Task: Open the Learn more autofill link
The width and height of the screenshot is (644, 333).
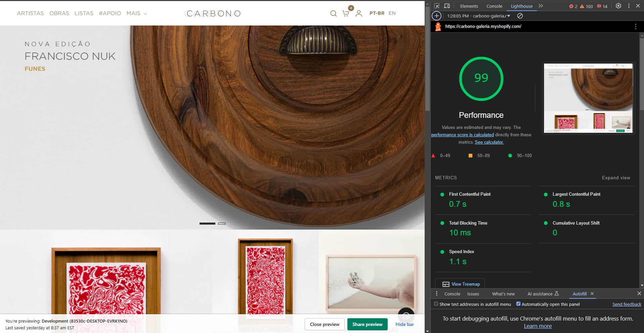Action: click(538, 326)
